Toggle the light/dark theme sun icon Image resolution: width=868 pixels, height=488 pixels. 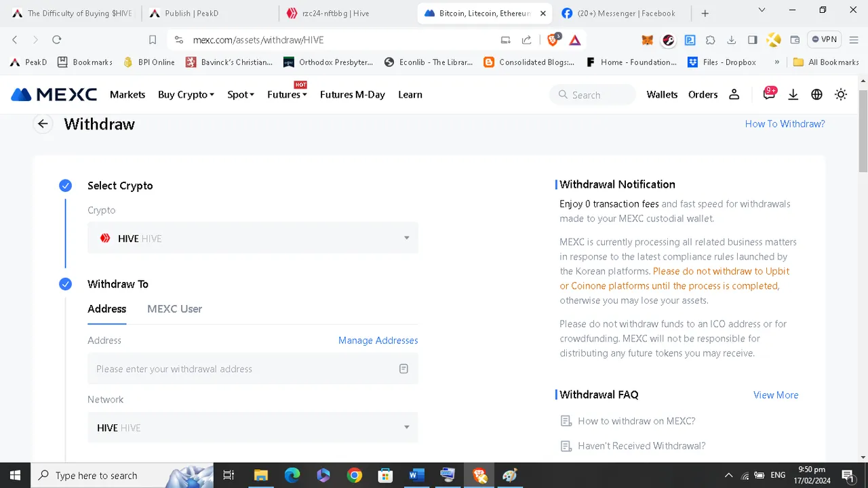[841, 95]
